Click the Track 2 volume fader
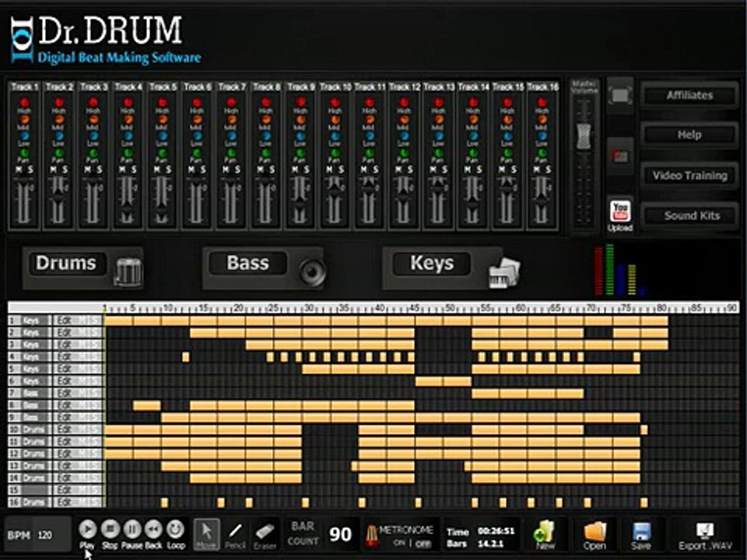Screen dimensions: 747x560 coord(58,197)
